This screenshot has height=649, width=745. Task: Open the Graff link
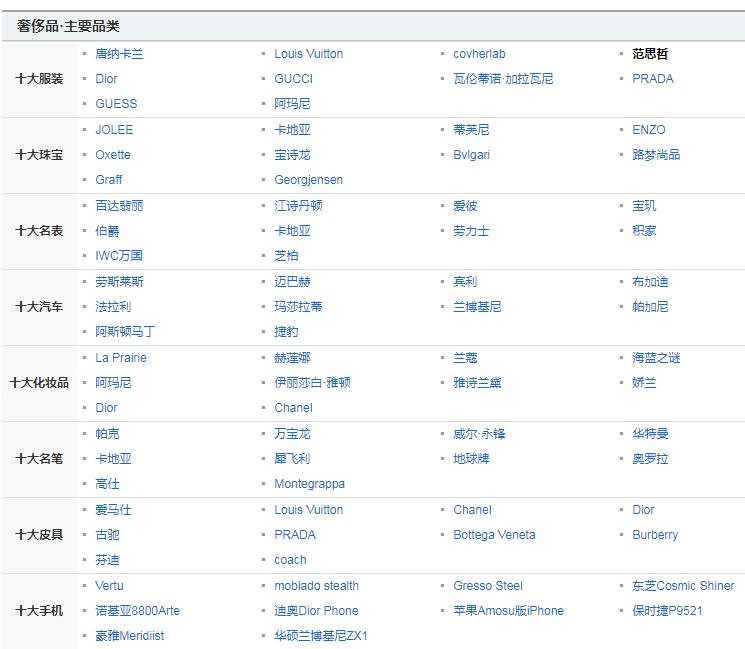pyautogui.click(x=108, y=180)
